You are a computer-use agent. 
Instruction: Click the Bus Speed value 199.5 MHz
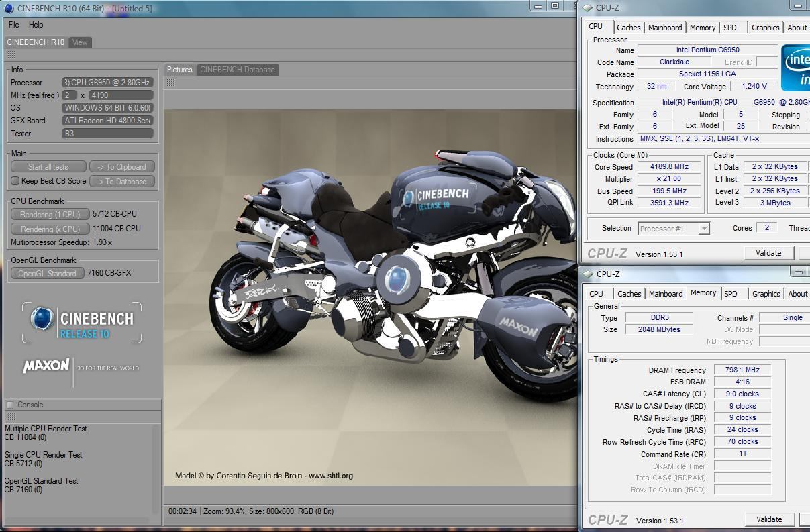669,191
